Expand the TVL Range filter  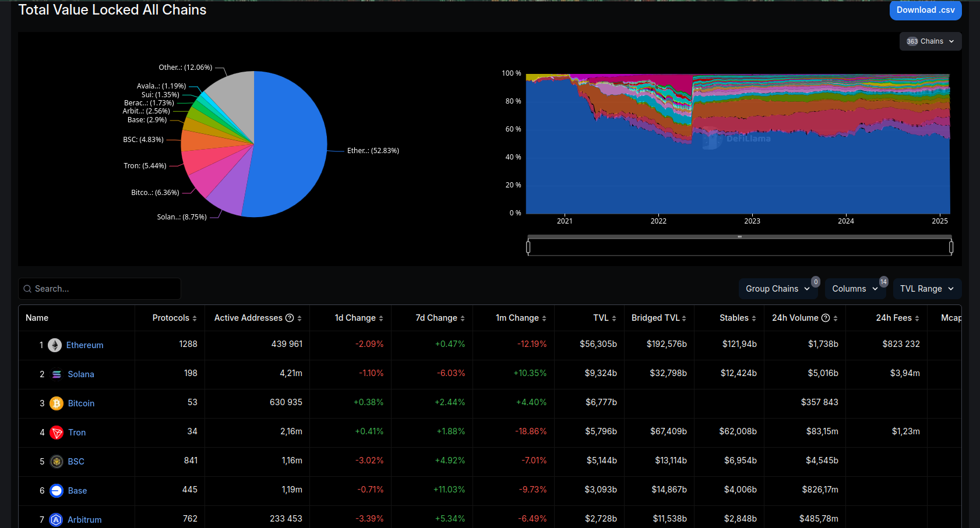926,289
